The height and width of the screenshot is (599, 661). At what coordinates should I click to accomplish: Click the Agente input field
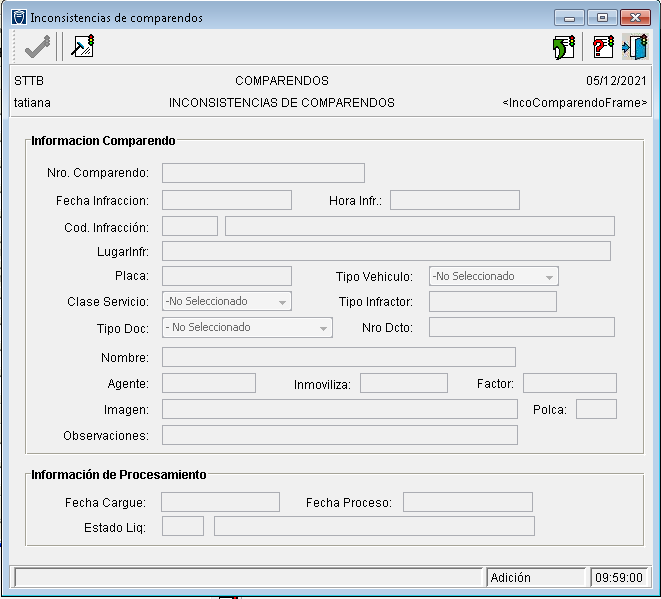tap(208, 383)
